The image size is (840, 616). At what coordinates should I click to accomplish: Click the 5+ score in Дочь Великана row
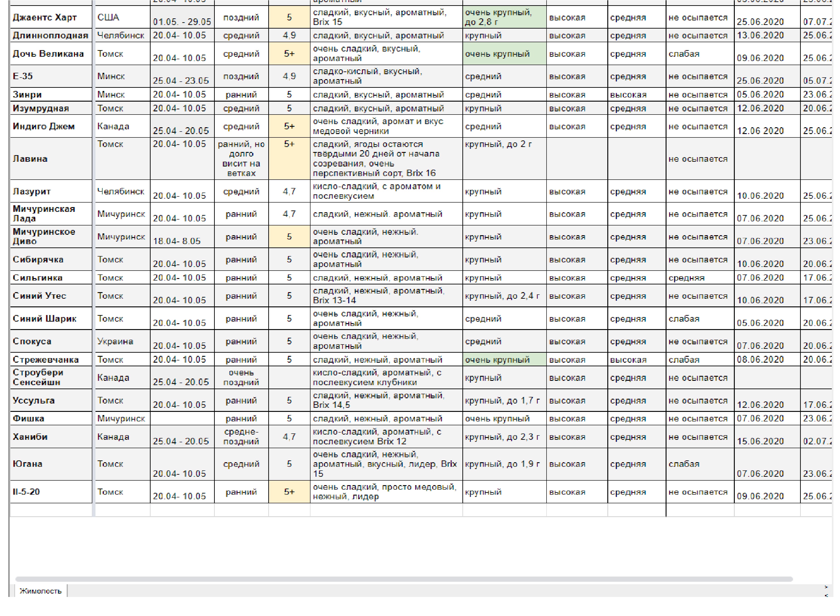(x=289, y=54)
